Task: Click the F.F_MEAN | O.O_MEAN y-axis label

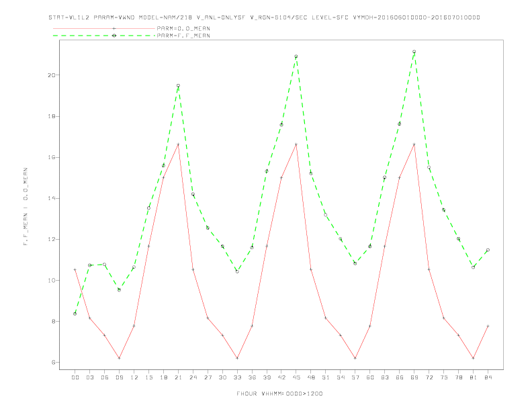Action: [x=26, y=207]
